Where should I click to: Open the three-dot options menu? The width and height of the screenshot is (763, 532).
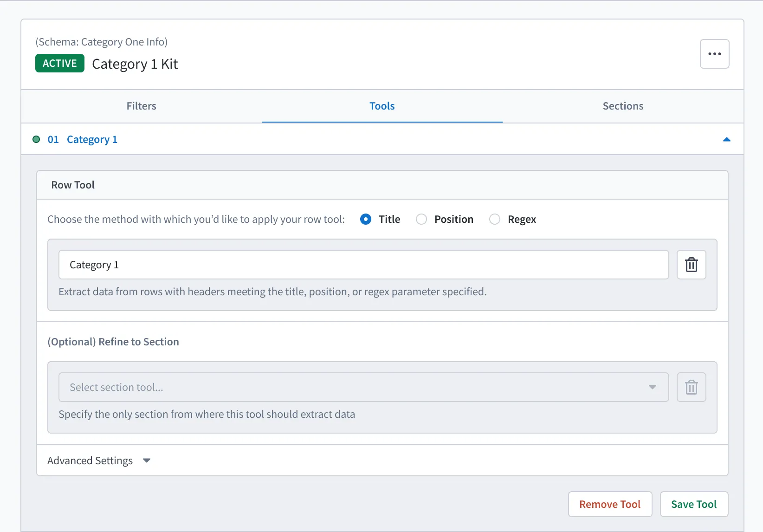coord(714,54)
